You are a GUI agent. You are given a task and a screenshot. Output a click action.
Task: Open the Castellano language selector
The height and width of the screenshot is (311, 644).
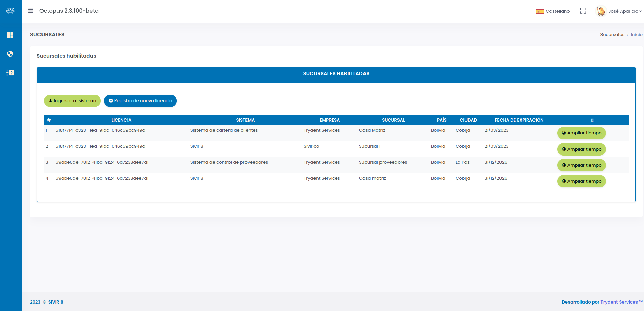(557, 11)
